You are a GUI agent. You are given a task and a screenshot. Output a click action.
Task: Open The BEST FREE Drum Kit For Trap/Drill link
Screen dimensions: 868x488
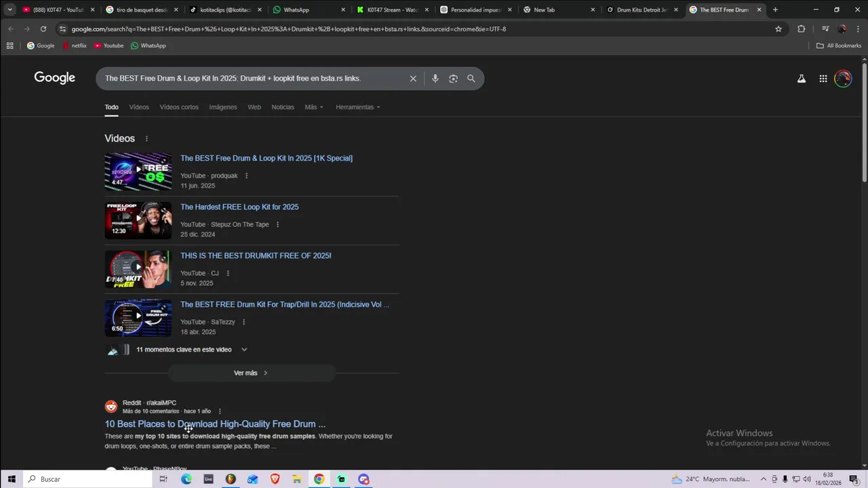point(285,305)
